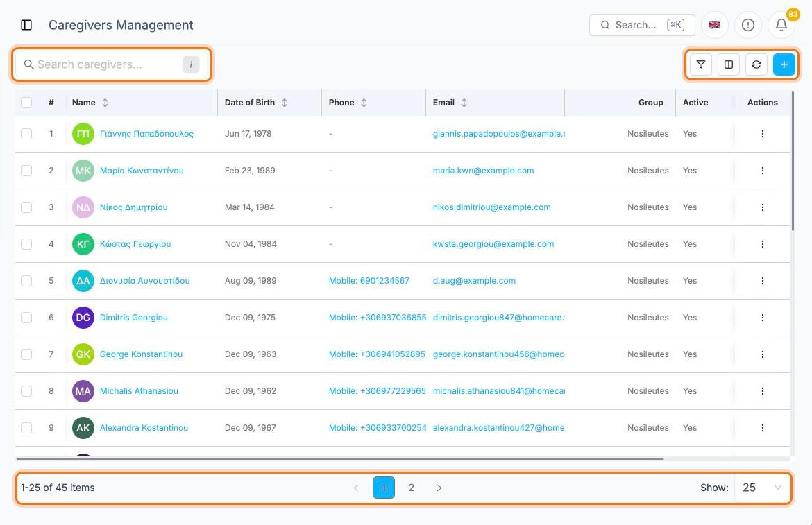The width and height of the screenshot is (812, 525).
Task: Open the language flag selector
Action: [715, 25]
